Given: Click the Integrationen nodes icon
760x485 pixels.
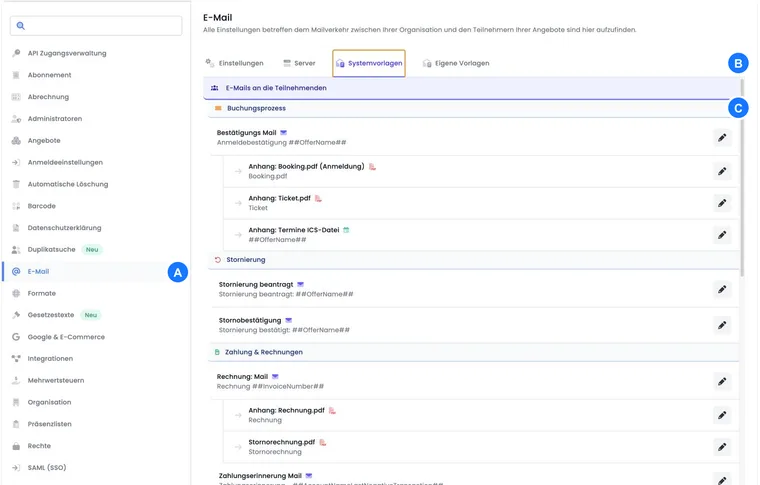Looking at the screenshot, I should (x=16, y=359).
